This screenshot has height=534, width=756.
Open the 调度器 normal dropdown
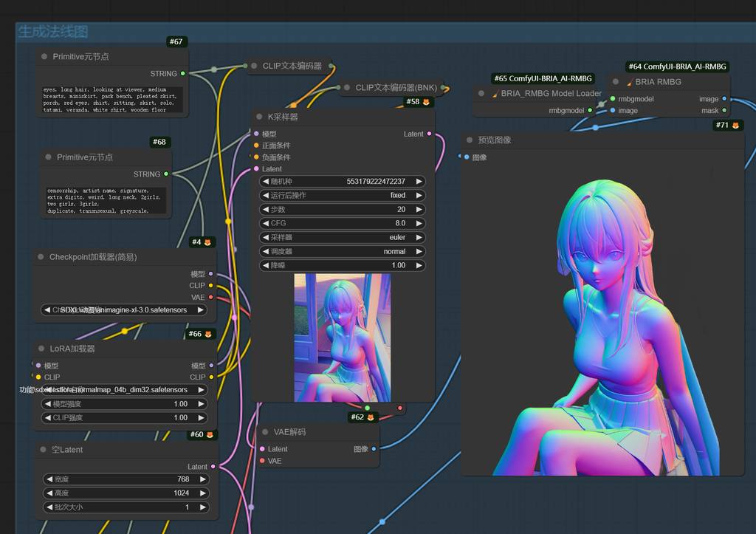343,251
